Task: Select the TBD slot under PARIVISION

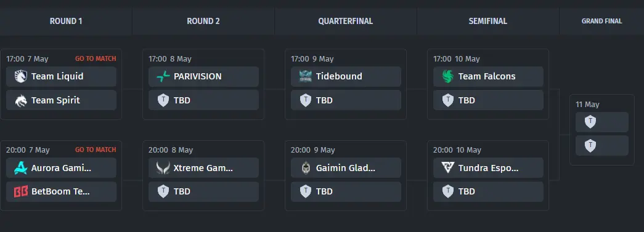Action: click(x=204, y=100)
